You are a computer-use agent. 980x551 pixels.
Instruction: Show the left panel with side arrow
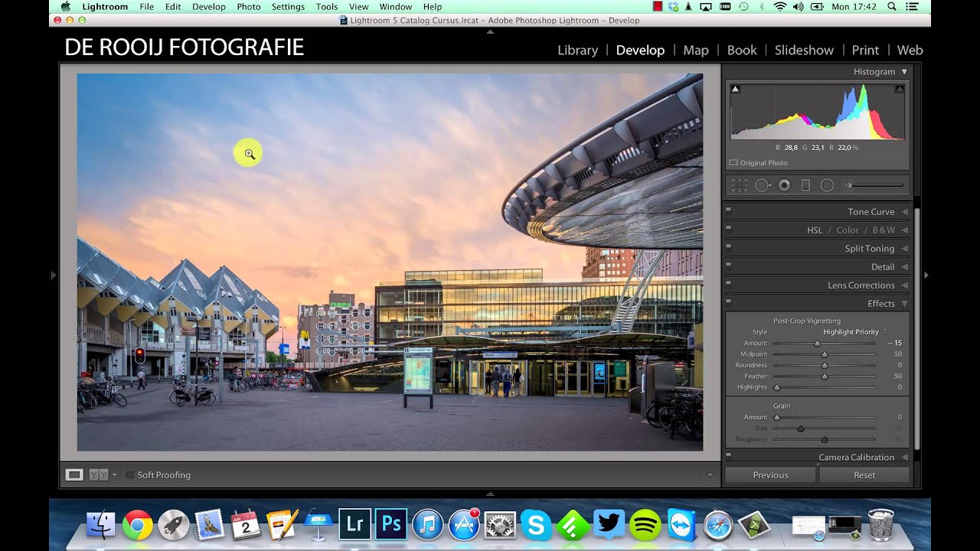(53, 275)
